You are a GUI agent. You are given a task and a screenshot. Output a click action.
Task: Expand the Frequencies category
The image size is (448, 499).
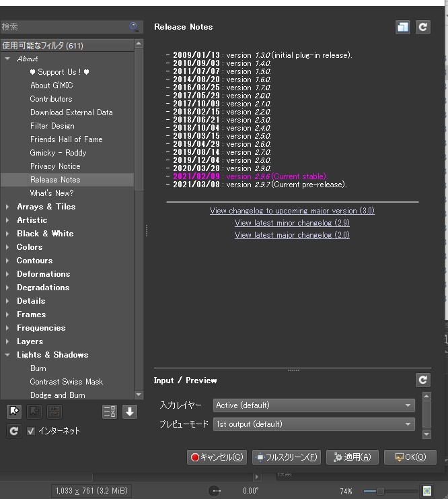tap(7, 328)
